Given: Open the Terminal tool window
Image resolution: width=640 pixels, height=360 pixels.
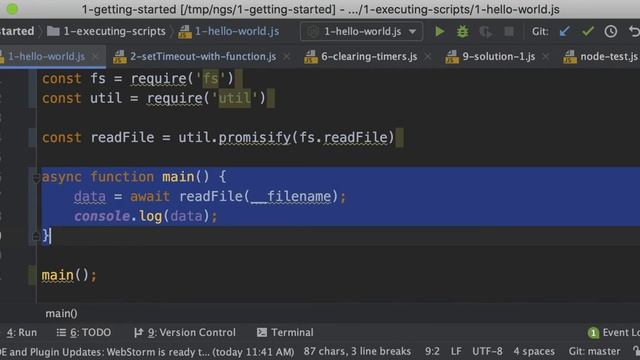Looking at the screenshot, I should click(285, 333).
